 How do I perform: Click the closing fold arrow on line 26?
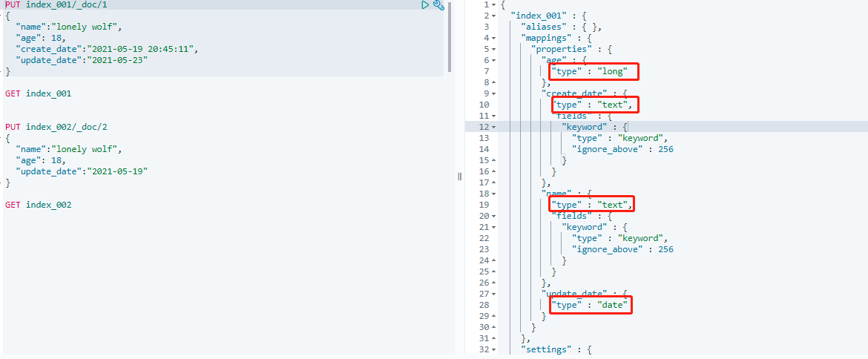(x=494, y=283)
